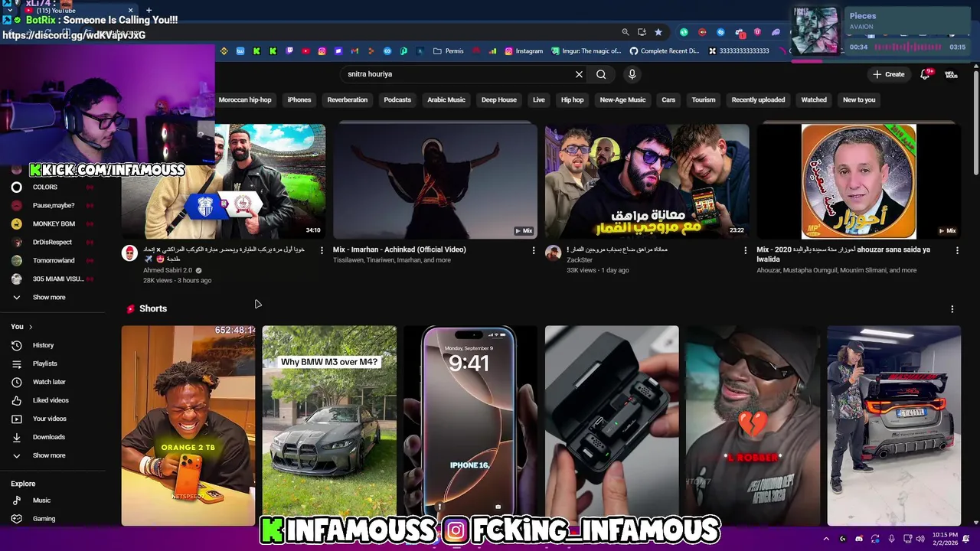The height and width of the screenshot is (551, 980).
Task: Open the Pause,maybe? channel subscription
Action: [53, 205]
